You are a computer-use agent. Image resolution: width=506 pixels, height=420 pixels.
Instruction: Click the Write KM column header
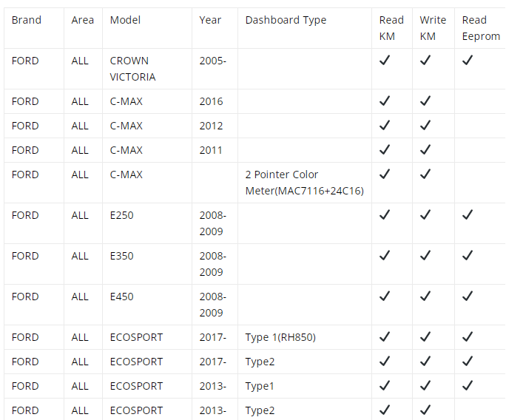pyautogui.click(x=433, y=28)
